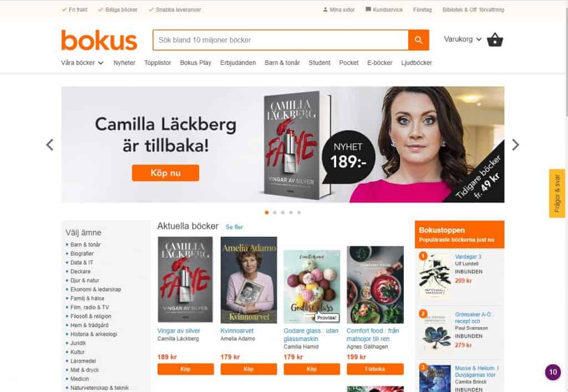Click the Kundservice chat icon
Screen dimensions: 568x392
pos(368,9)
